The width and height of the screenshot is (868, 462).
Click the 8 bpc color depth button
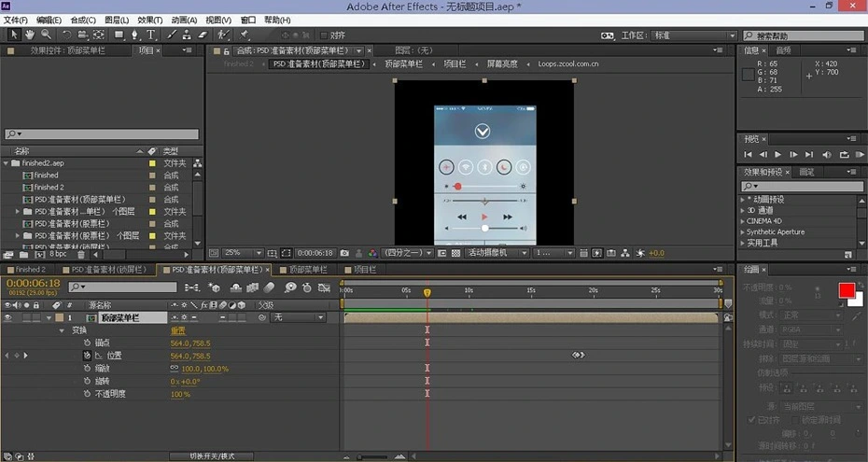(x=58, y=254)
